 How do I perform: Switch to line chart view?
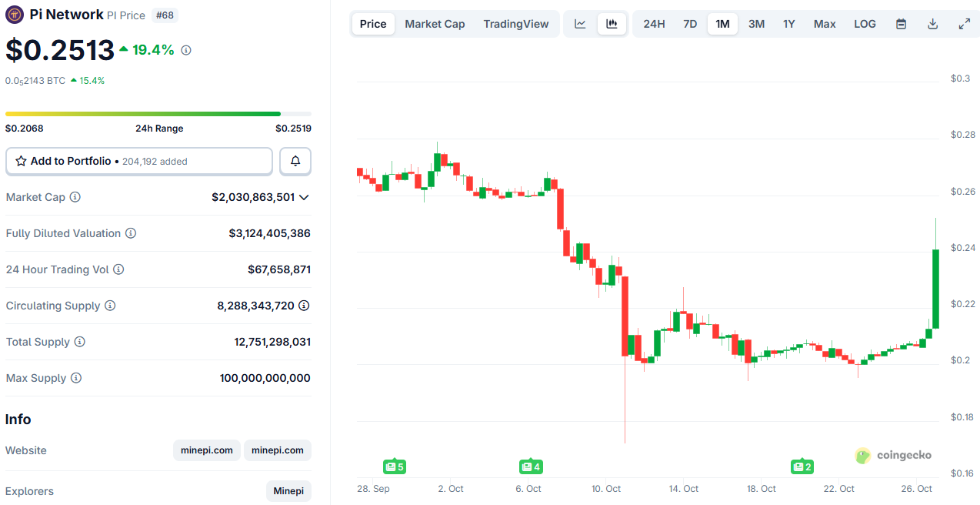click(580, 24)
